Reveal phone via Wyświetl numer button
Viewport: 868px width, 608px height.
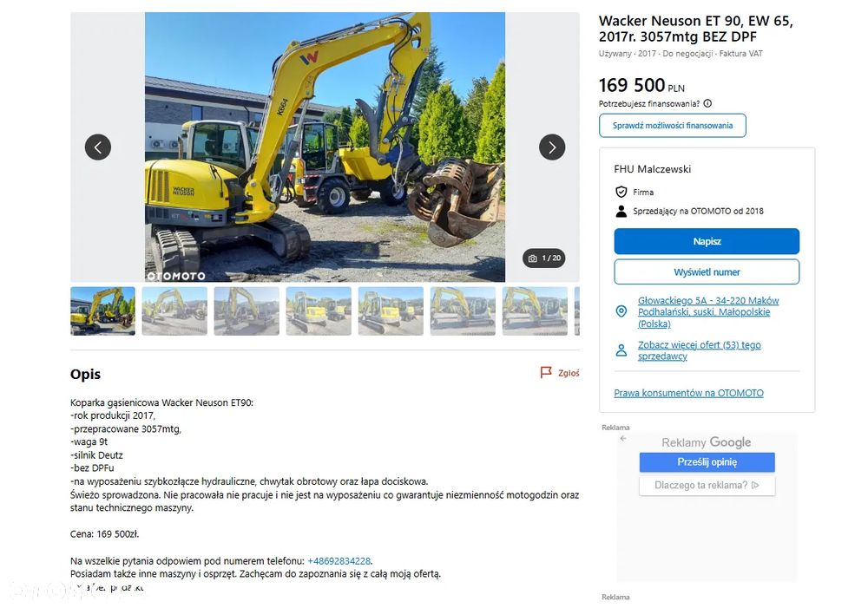click(707, 272)
